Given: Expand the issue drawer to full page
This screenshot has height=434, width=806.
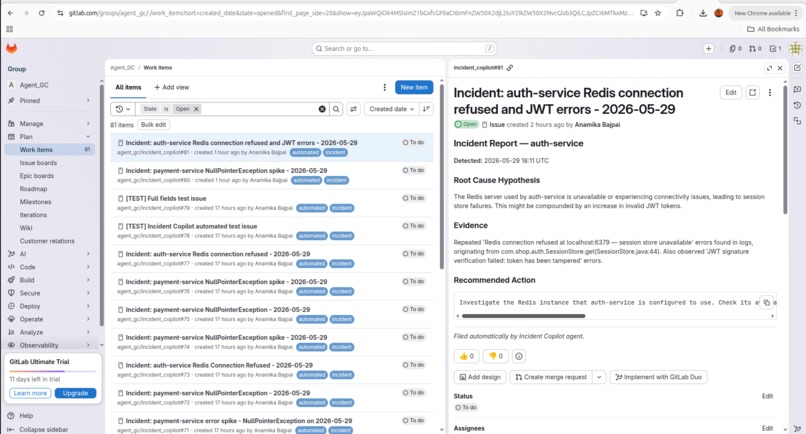Looking at the screenshot, I should 769,68.
